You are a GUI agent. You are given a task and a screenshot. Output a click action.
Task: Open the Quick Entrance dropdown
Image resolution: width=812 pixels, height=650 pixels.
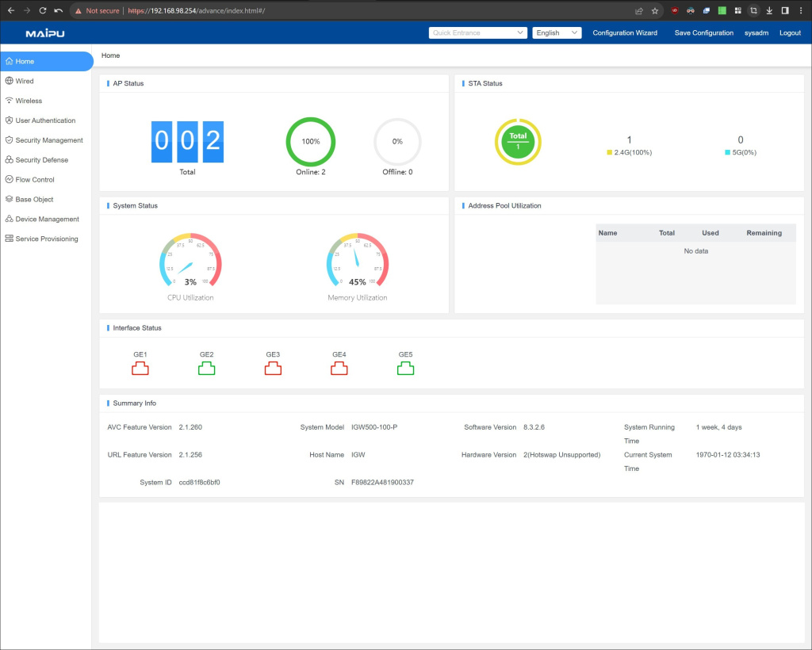coord(477,32)
